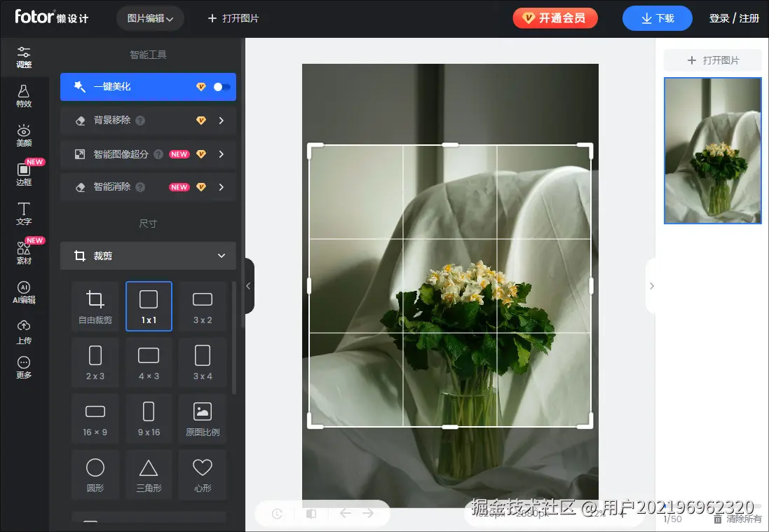Expand the 智能图像超分 tool row

pos(148,154)
